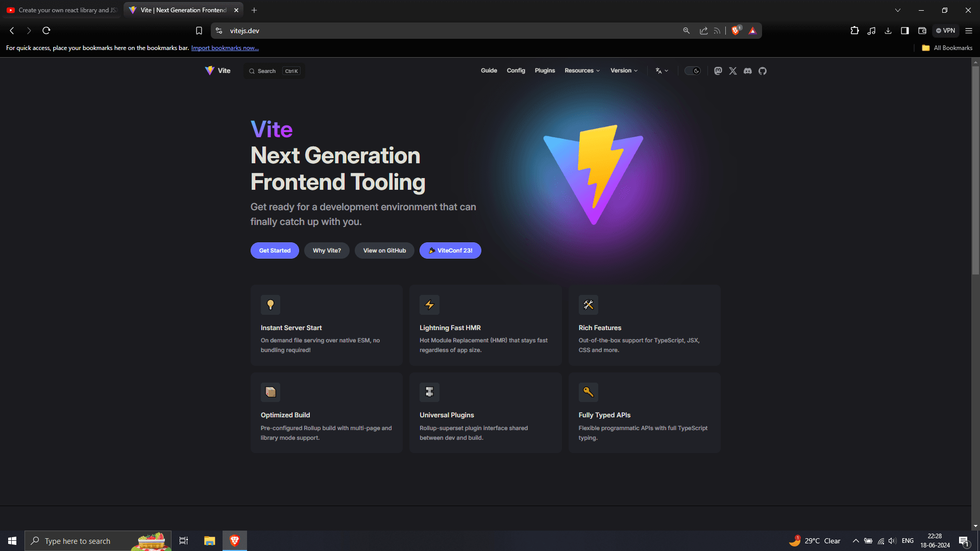Screen dimensions: 980x551
Task: Switch to the YouTube react library tab
Action: [x=61, y=10]
